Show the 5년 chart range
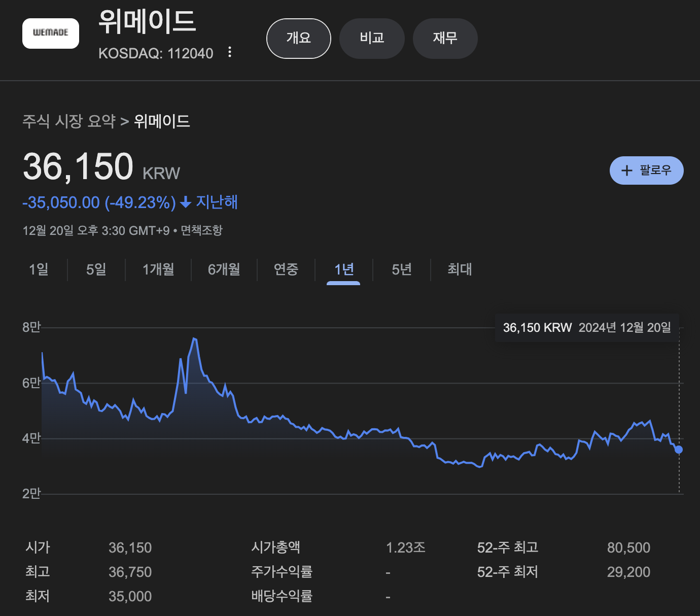The image size is (700, 616). [x=402, y=269]
